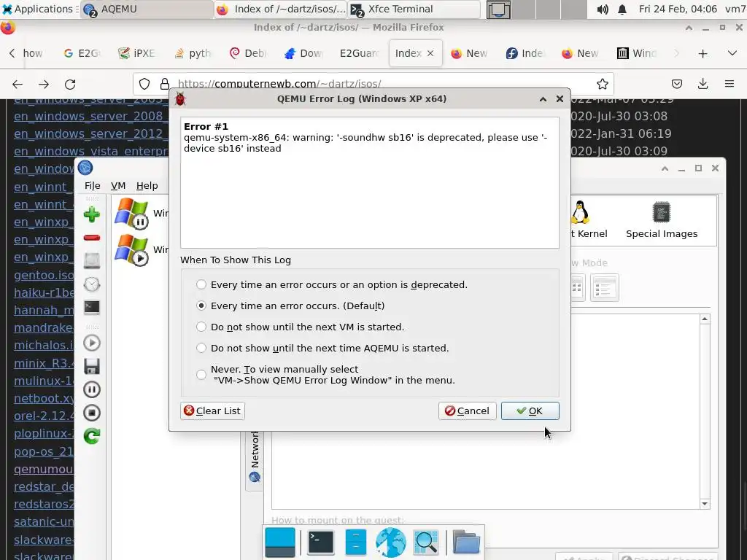Screen dimensions: 747x560
Task: Click the Firefox reload page icon
Action: click(x=70, y=85)
